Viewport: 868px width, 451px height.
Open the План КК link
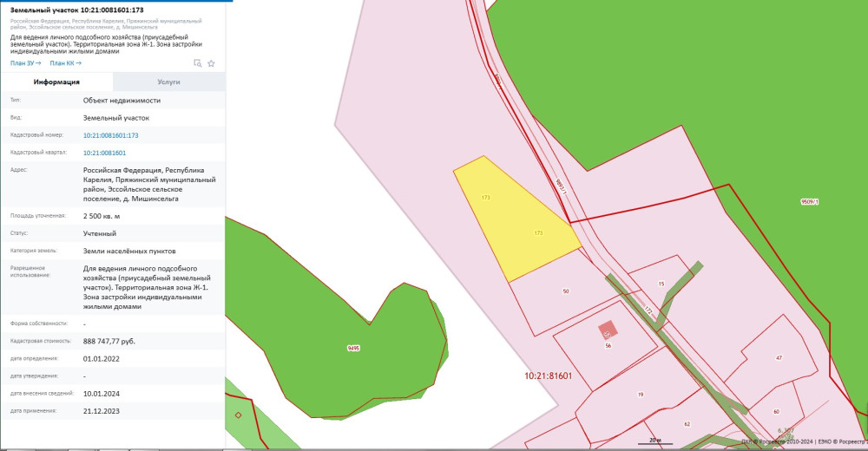point(65,63)
